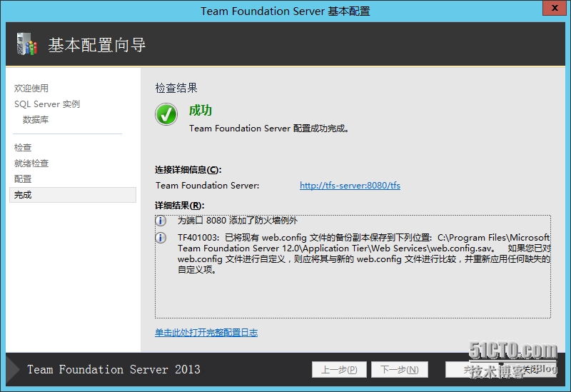The width and height of the screenshot is (571, 392).
Task: Click the window title bar text
Action: tap(285, 11)
